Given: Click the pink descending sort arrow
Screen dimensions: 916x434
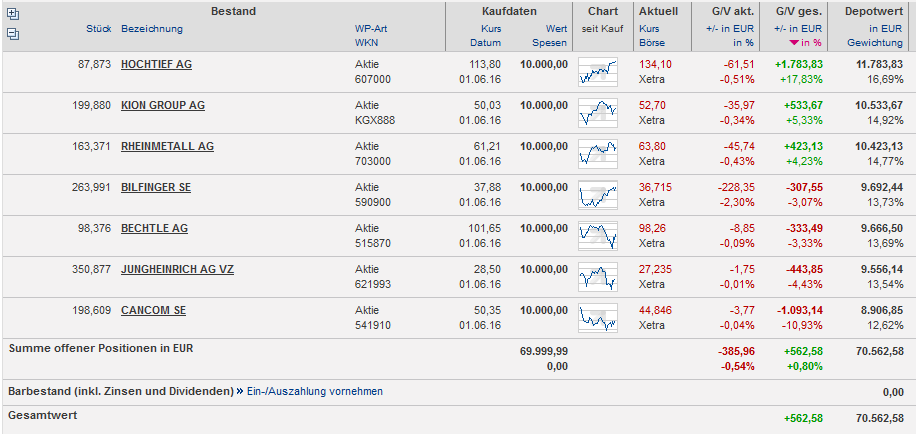Looking at the screenshot, I should point(794,43).
